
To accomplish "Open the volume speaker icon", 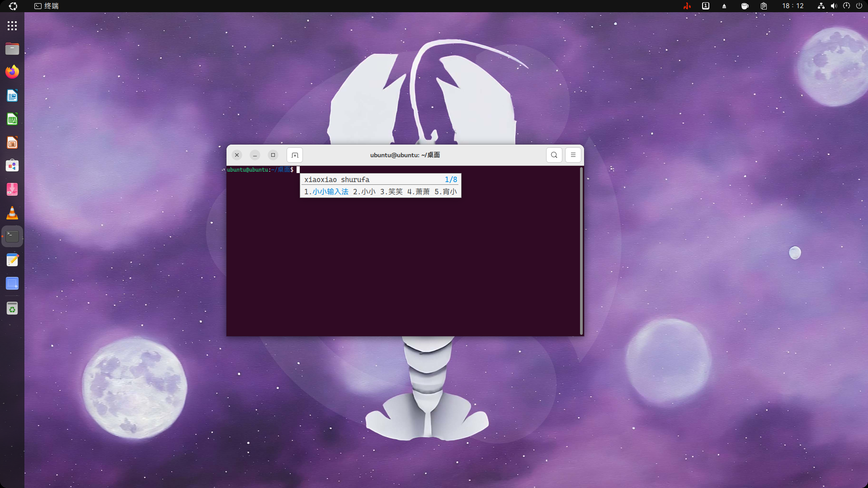I will click(x=834, y=6).
